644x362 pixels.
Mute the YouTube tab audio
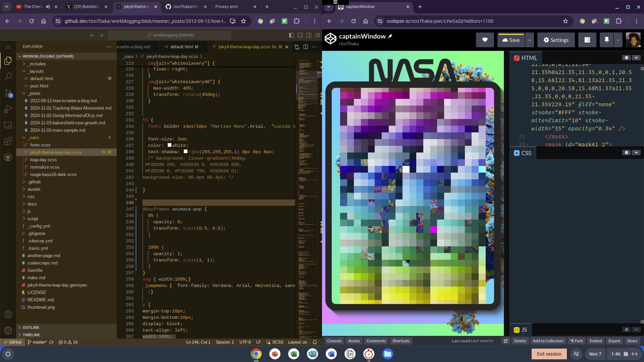[x=48, y=7]
